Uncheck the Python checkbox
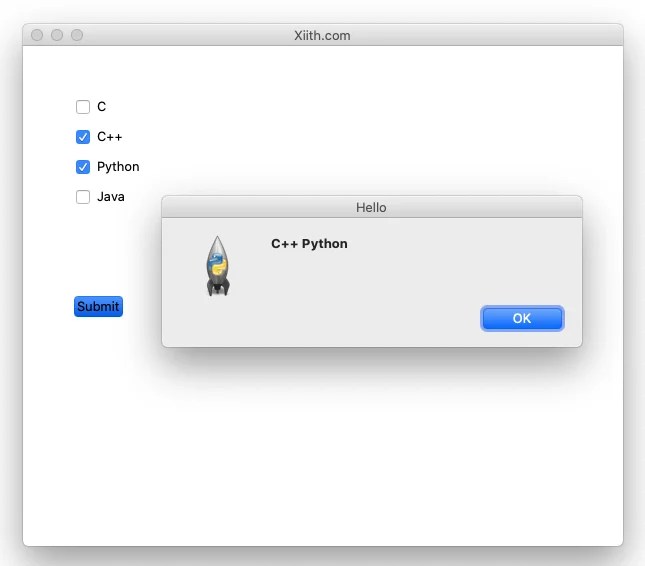 (83, 167)
